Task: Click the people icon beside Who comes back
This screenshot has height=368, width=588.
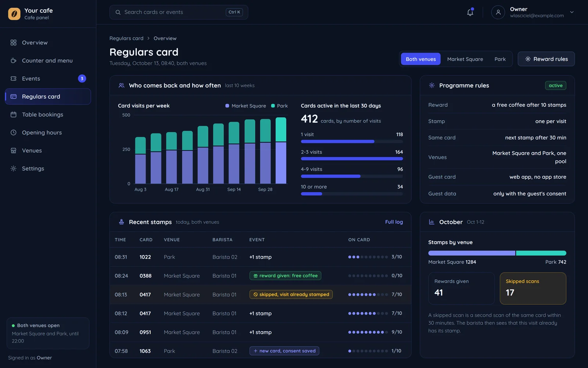Action: [x=121, y=85]
